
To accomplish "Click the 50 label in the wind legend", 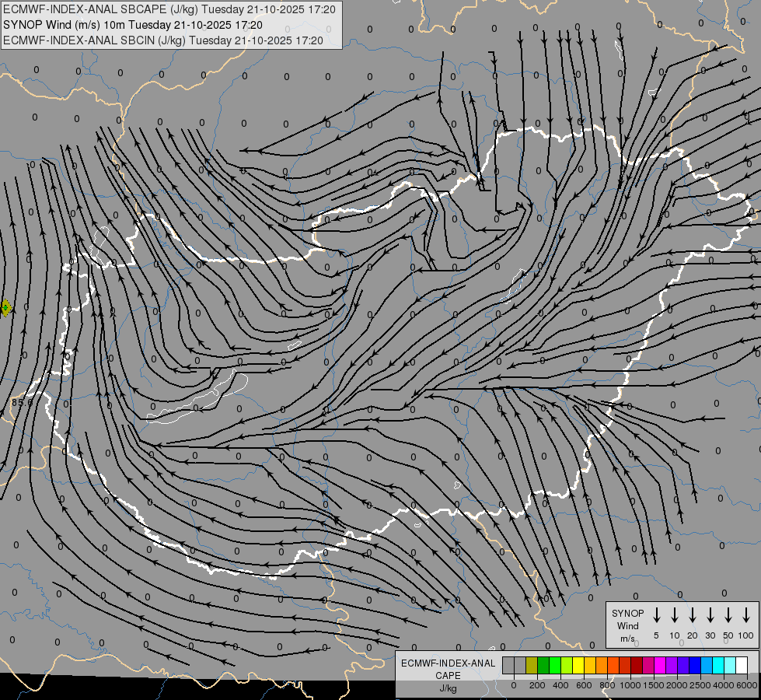I will click(728, 635).
